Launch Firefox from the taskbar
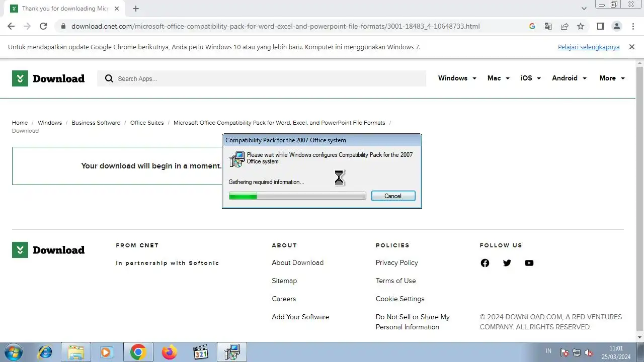Screen dimensions: 644x362 coord(170,352)
